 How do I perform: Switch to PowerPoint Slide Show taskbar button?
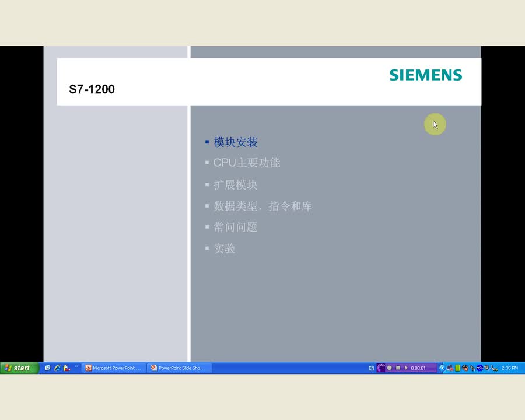point(179,367)
